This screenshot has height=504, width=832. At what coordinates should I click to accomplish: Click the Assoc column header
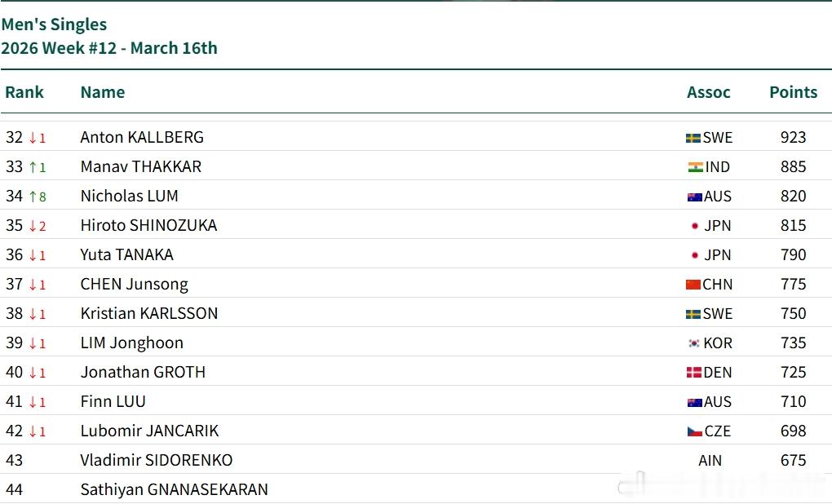pyautogui.click(x=708, y=92)
